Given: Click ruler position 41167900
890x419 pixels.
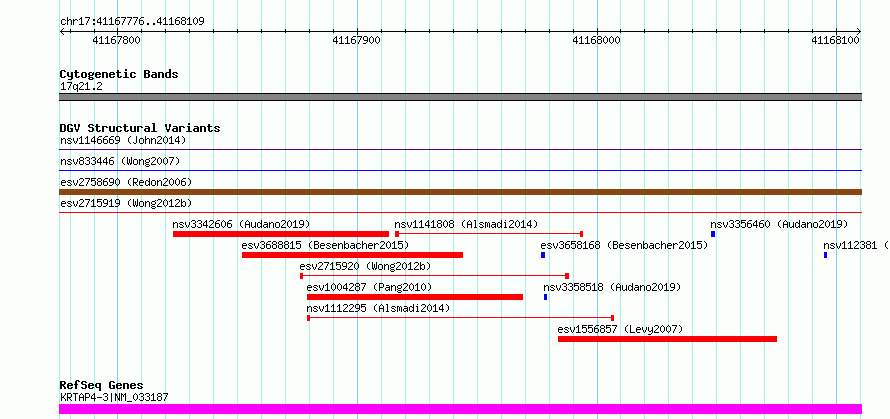Looking at the screenshot, I should pos(357,40).
